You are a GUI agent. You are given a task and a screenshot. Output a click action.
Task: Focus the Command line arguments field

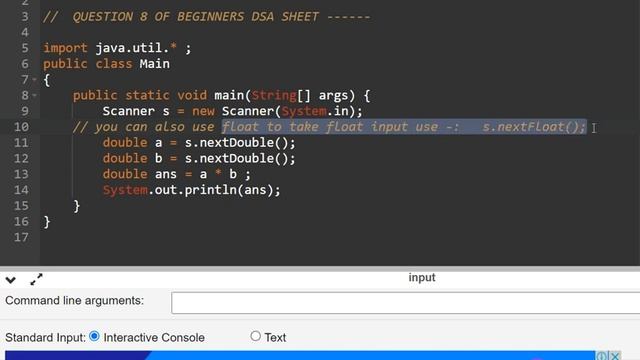(406, 303)
